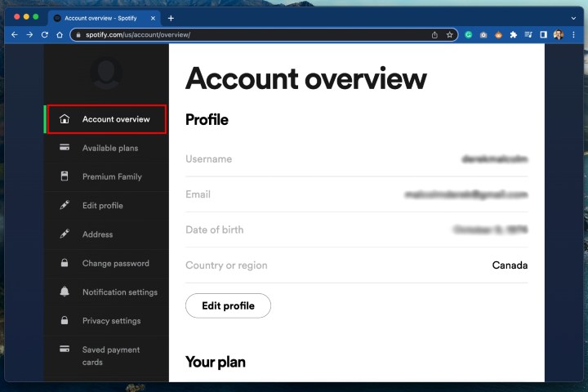Bookmark this page with the star icon
Viewport: 588px width, 392px height.
pos(449,35)
